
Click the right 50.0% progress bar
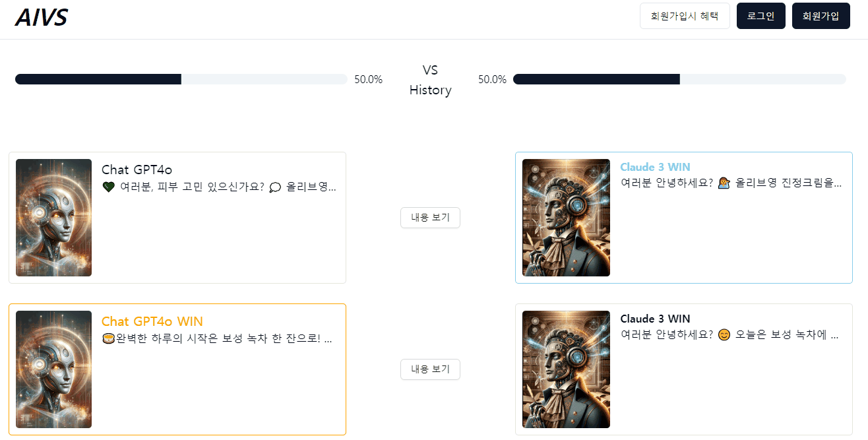(679, 79)
